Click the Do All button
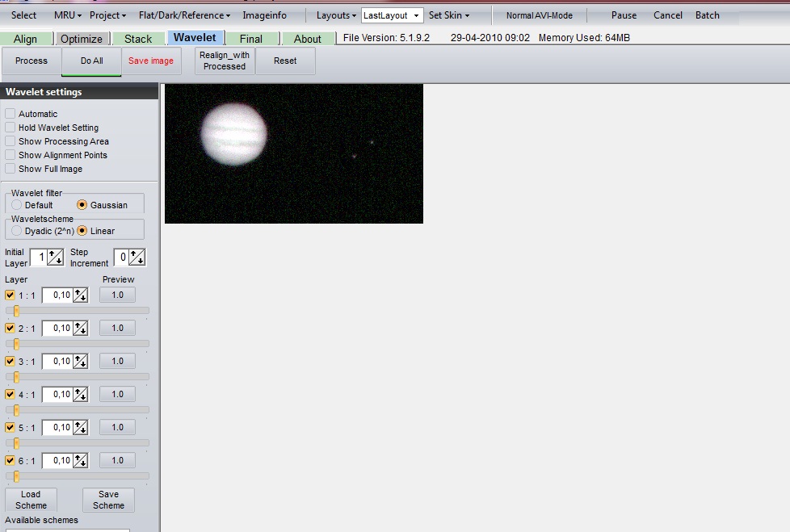Screen dimensions: 790x532 [x=92, y=61]
